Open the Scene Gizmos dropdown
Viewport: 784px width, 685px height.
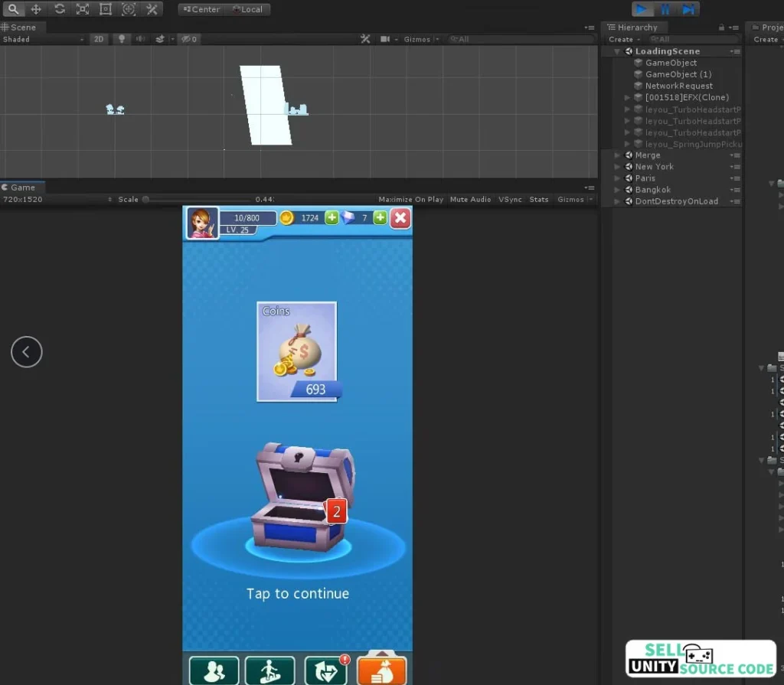pyautogui.click(x=421, y=39)
